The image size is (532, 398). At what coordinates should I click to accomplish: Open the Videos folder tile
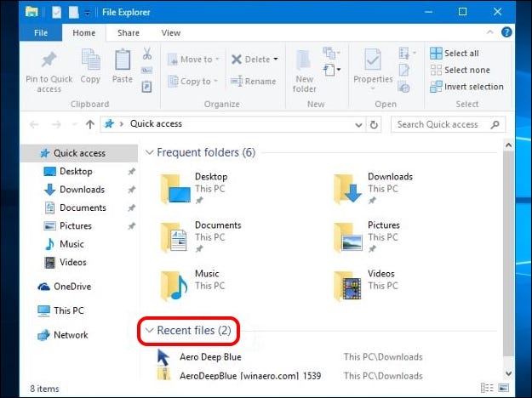pos(364,286)
